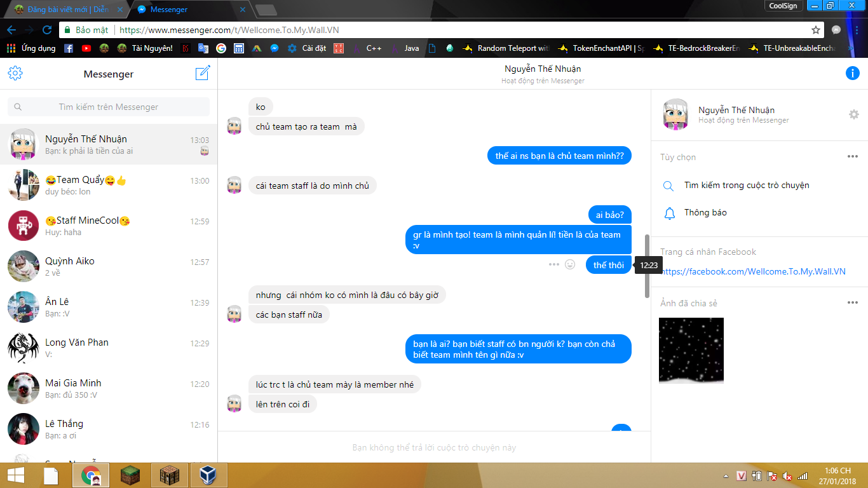The height and width of the screenshot is (488, 868).
Task: Open a new browser tab
Action: tap(266, 10)
